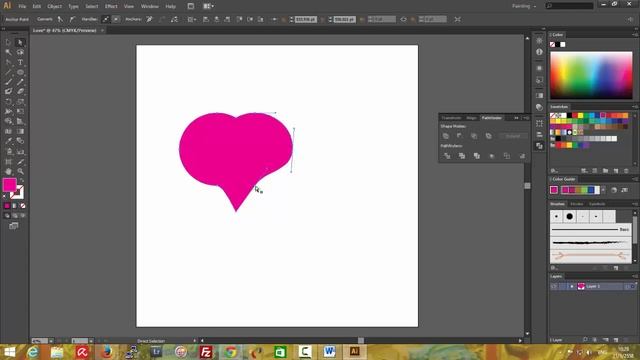Viewport: 640px width, 360px height.
Task: Open the Effect menu
Action: [x=111, y=6]
